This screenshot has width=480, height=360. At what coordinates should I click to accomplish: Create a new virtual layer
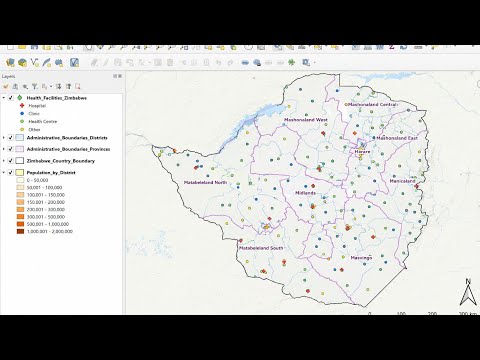click(x=74, y=62)
